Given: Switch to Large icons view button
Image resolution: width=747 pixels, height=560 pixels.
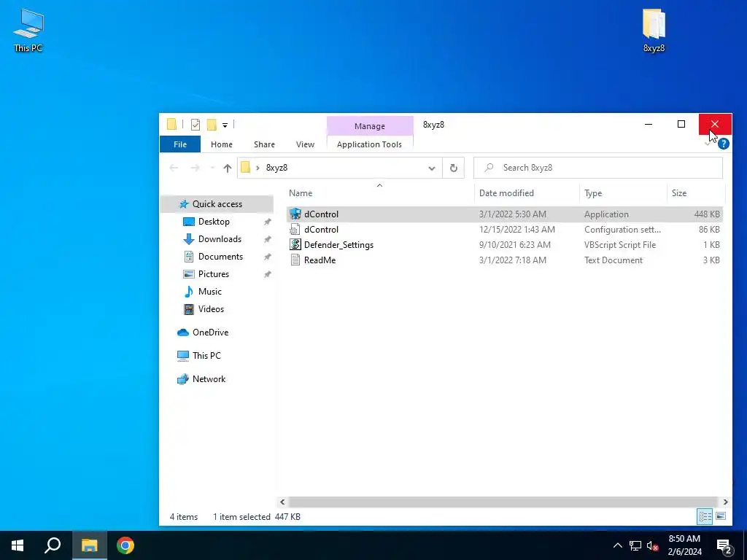Looking at the screenshot, I should pyautogui.click(x=721, y=517).
